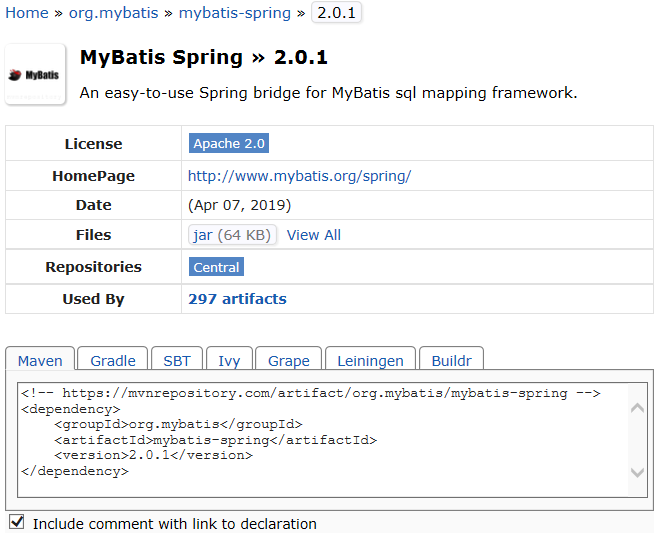The width and height of the screenshot is (657, 538).
Task: Click the code box scroll down arrow
Action: [637, 473]
